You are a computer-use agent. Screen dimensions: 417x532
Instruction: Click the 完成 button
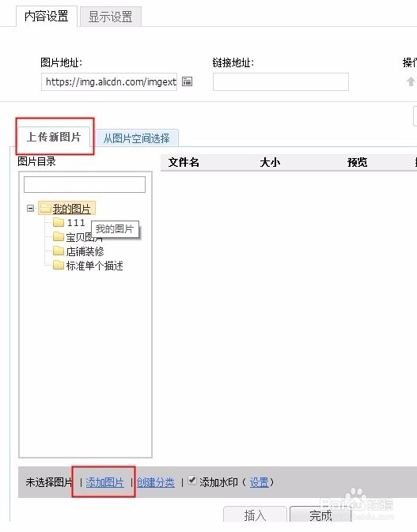click(x=321, y=515)
